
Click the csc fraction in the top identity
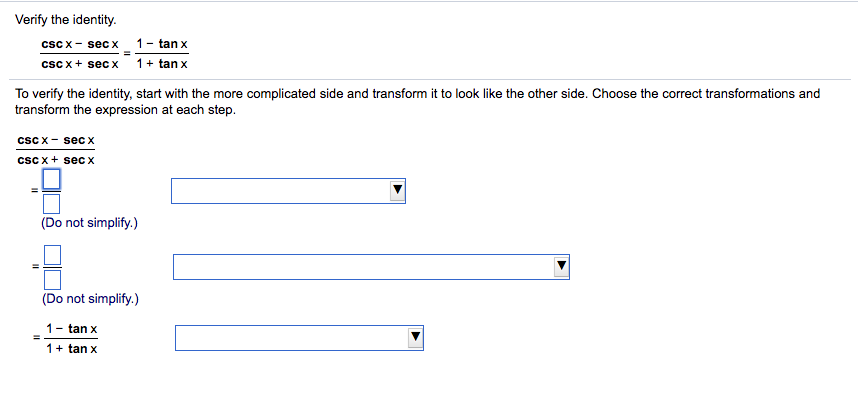(80, 54)
